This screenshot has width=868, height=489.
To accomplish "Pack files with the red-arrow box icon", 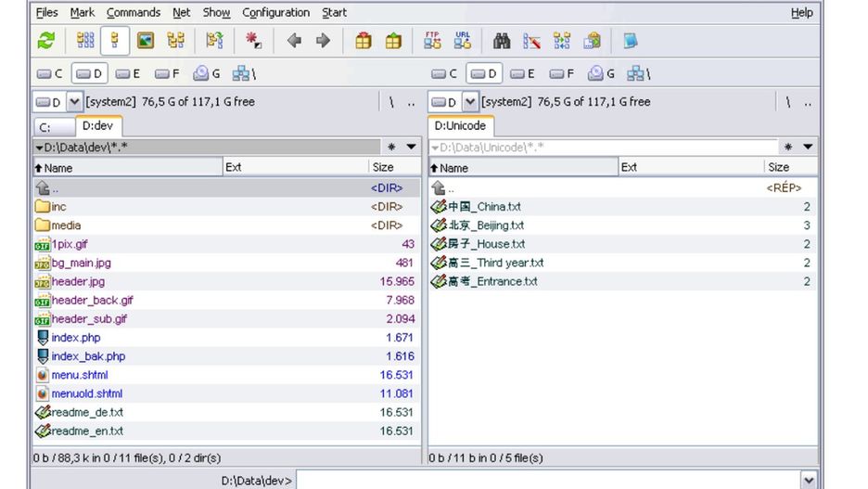I will coord(364,41).
